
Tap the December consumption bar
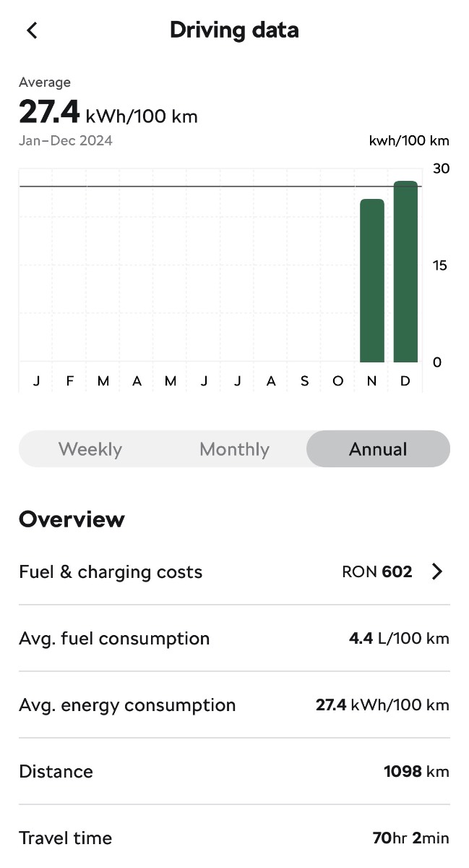(405, 272)
